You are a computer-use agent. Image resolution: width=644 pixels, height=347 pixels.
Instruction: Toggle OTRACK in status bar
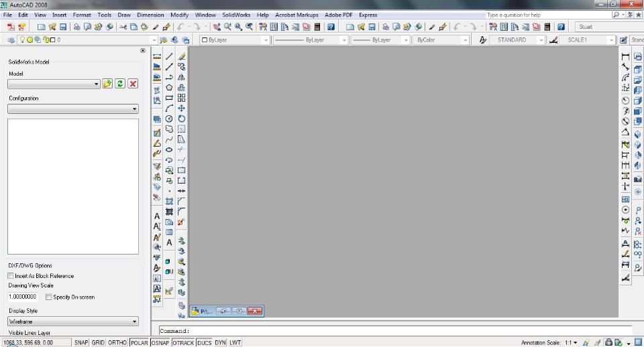(182, 342)
